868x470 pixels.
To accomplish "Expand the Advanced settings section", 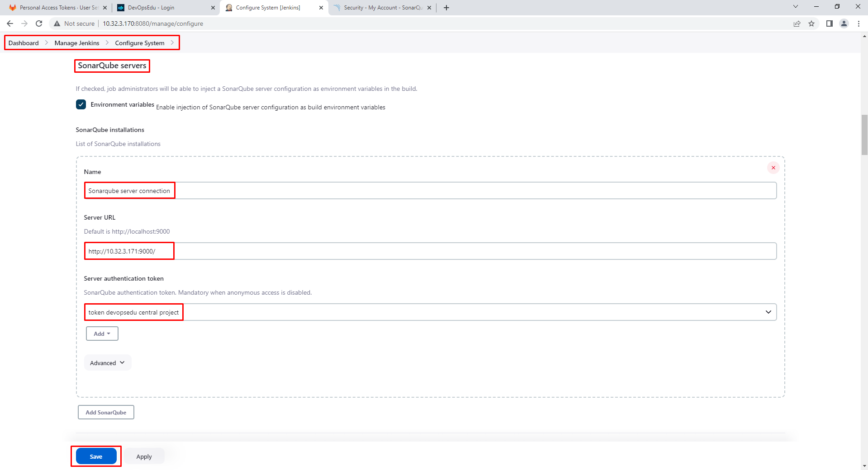I will (x=107, y=363).
